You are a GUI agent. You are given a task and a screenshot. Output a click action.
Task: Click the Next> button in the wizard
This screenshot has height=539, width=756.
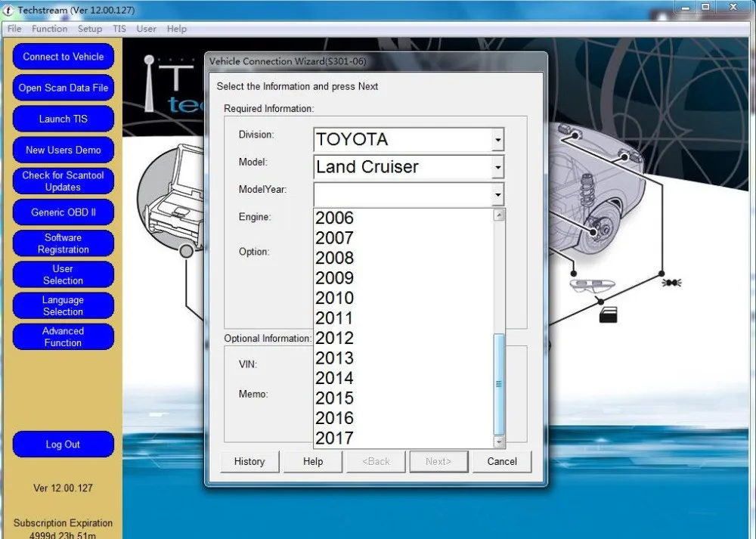[438, 461]
